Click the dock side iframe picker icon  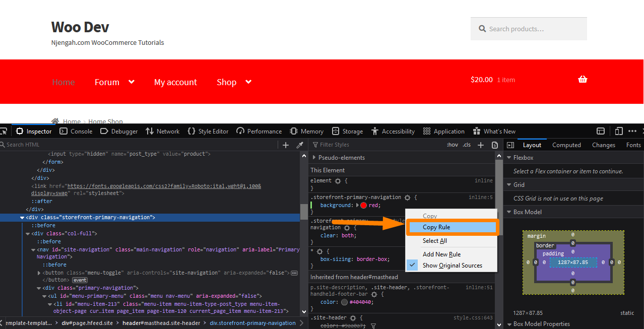(x=601, y=131)
